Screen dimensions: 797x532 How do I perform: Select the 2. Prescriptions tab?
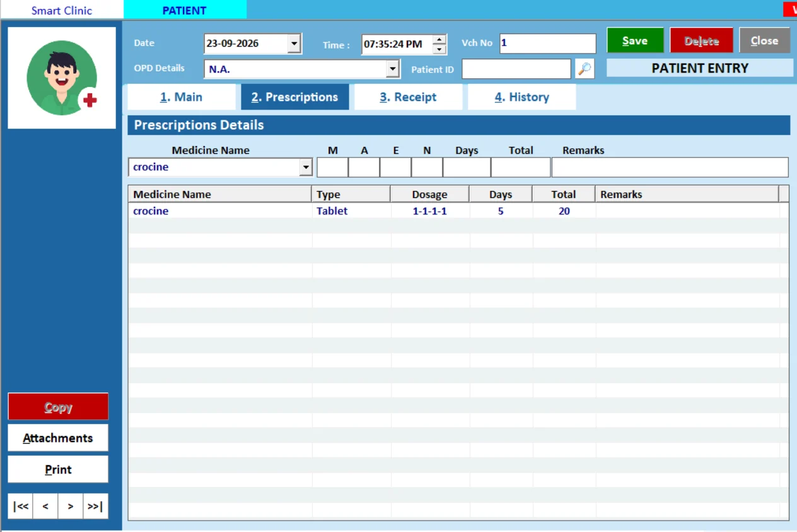coord(295,97)
